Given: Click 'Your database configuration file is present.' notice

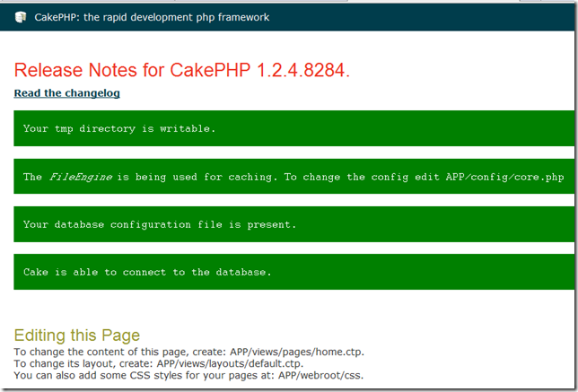Looking at the screenshot, I should [x=293, y=224].
